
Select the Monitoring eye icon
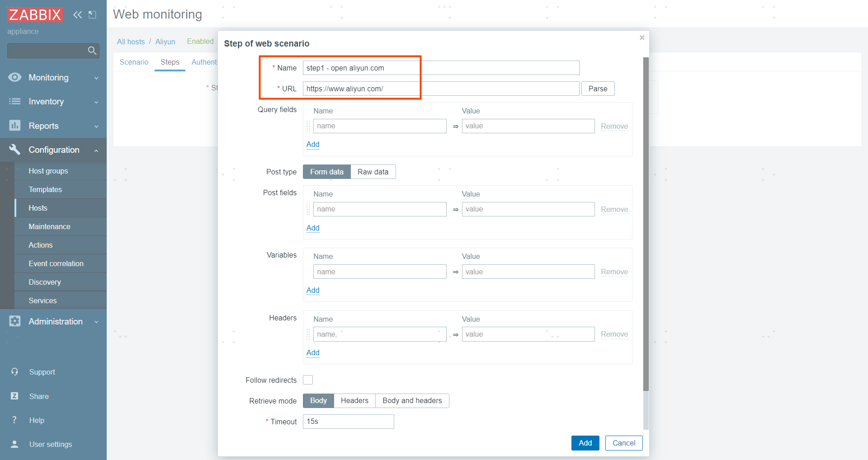pyautogui.click(x=15, y=77)
